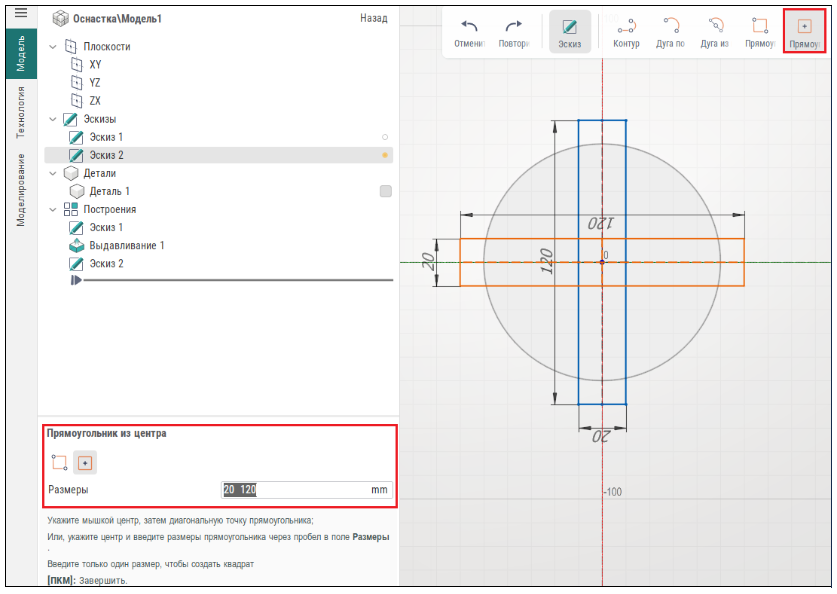This screenshot has width=837, height=594.
Task: Toggle the Эскиз 1 visibility dot
Action: (385, 137)
